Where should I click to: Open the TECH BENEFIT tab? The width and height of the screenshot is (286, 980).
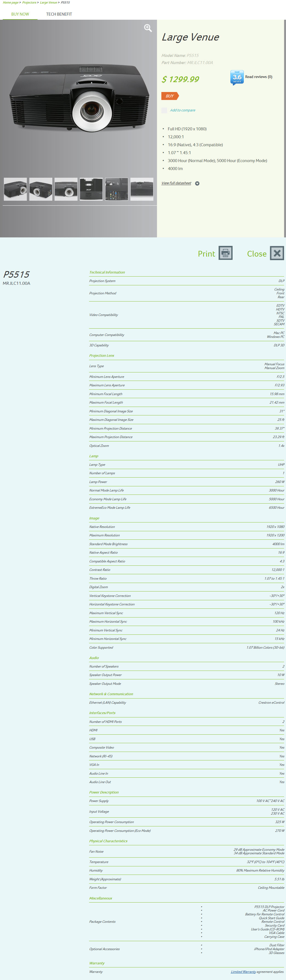(59, 14)
